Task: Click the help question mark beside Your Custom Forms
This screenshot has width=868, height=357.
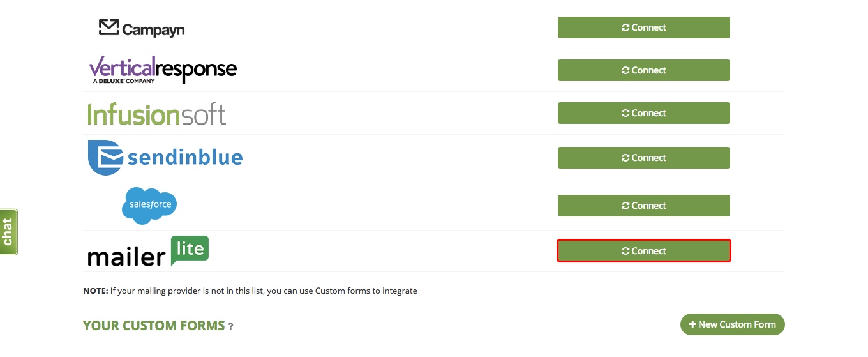Action: coord(230,326)
